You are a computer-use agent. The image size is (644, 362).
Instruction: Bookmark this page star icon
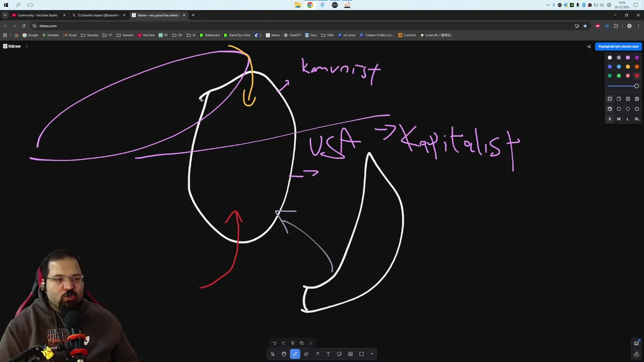[585, 26]
